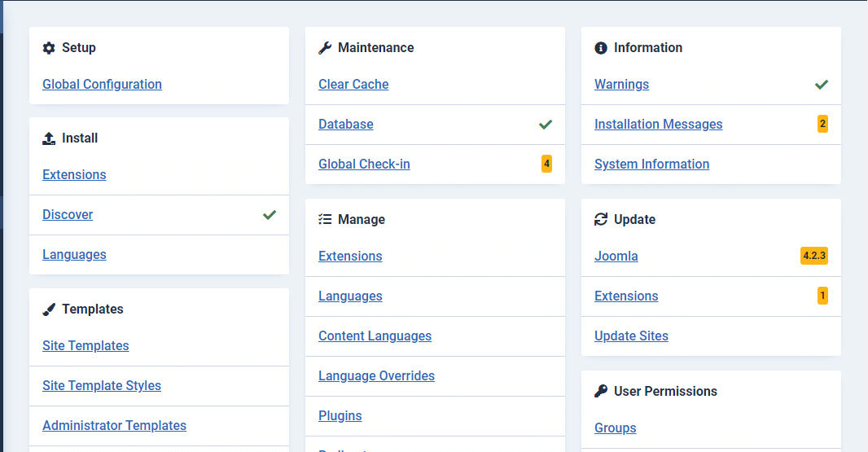This screenshot has width=868, height=452.
Task: Click the Manage checklist icon
Action: point(325,219)
